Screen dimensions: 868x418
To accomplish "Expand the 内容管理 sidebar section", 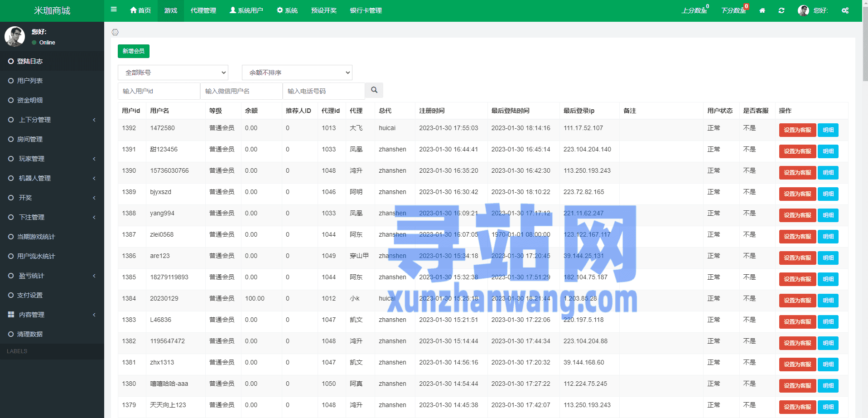I will click(52, 315).
